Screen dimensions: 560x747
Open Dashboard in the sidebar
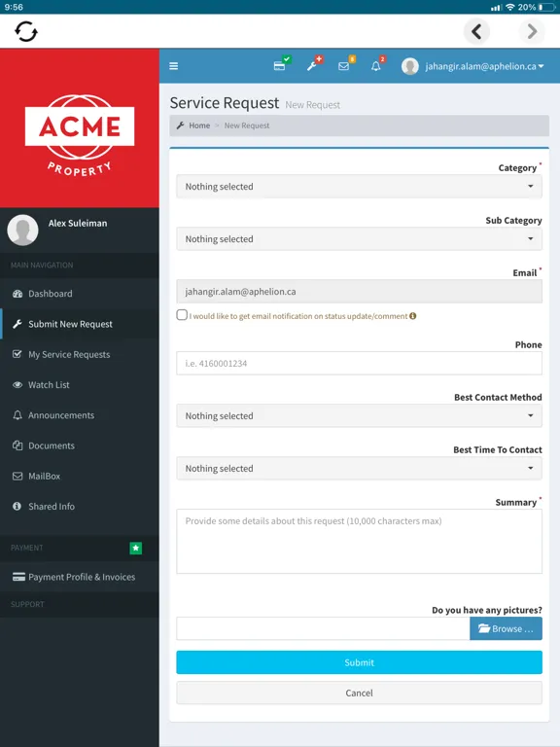pos(80,294)
